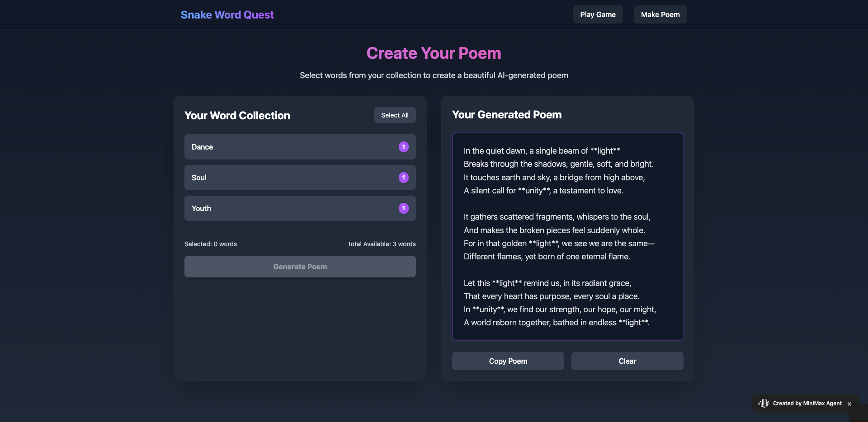Open the Created by MiniMax Agent link
Image resolution: width=868 pixels, height=422 pixels.
807,403
